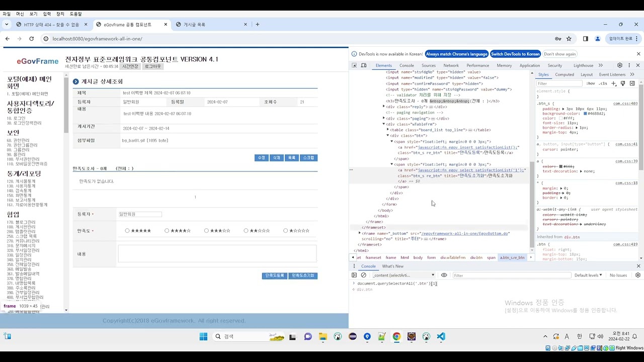
Task: Open the password key icon in address bar
Action: pos(558,39)
